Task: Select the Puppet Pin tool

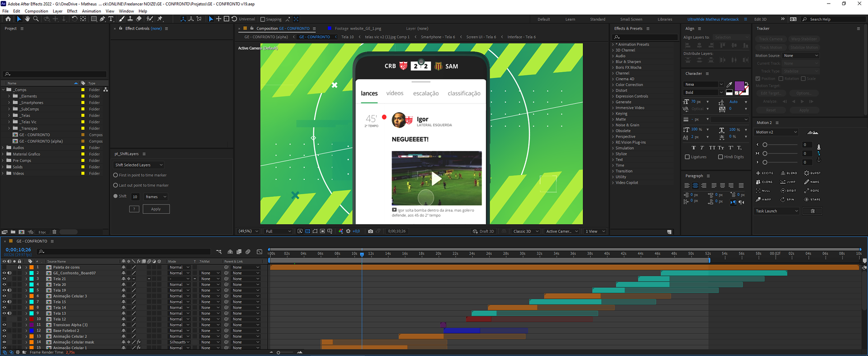Action: [x=160, y=19]
